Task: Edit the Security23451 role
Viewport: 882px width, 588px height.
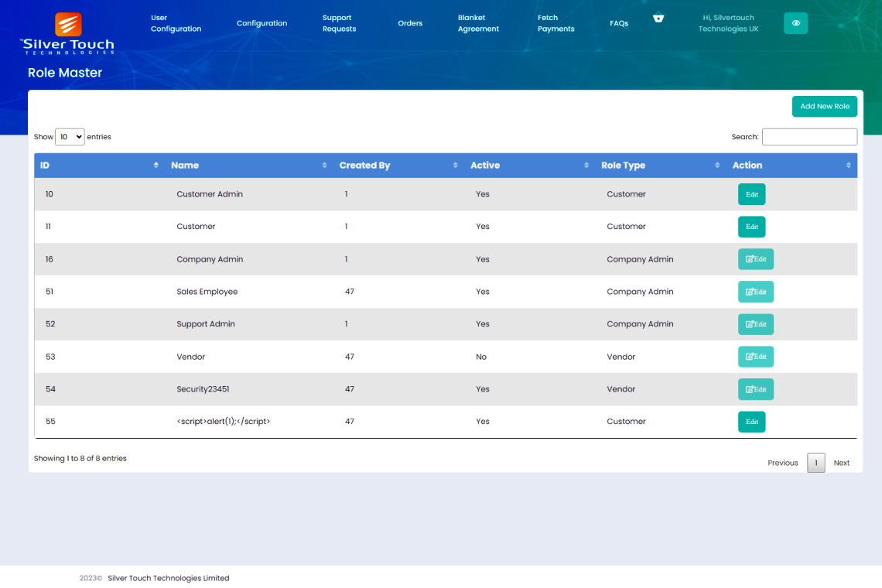Action: (x=755, y=389)
